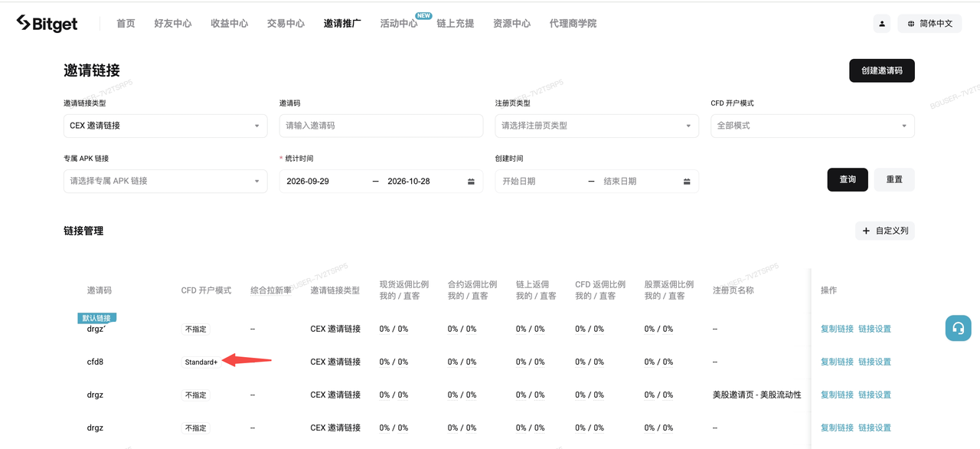Click 链接设置 in 美股邀请页 row

(x=874, y=395)
